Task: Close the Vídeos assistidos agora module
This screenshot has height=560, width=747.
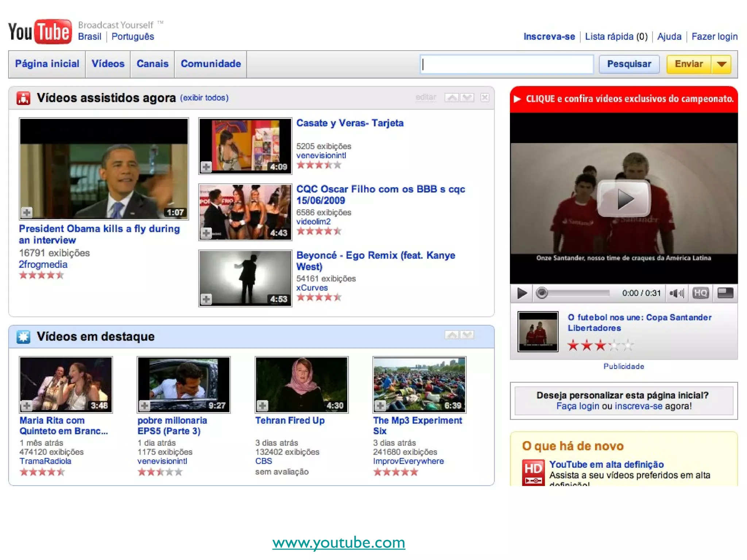Action: [x=485, y=97]
